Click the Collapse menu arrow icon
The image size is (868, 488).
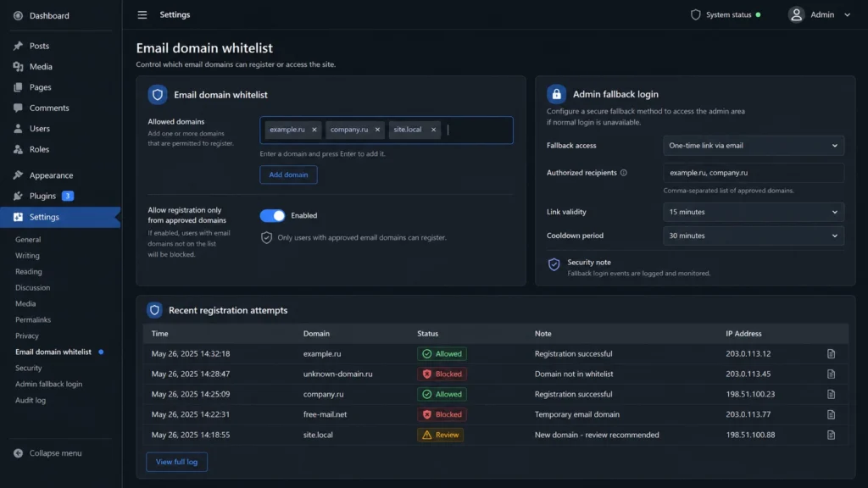[x=19, y=453]
